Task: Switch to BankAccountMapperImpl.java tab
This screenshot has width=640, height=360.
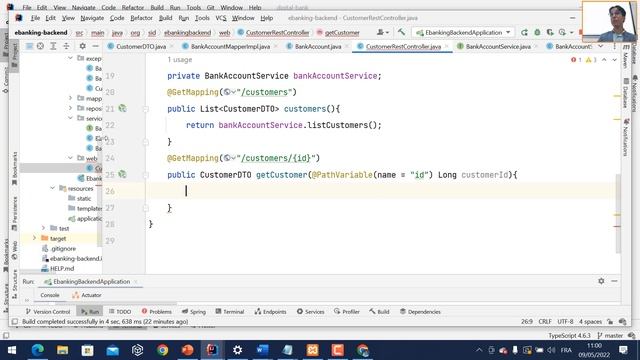Action: pos(230,47)
